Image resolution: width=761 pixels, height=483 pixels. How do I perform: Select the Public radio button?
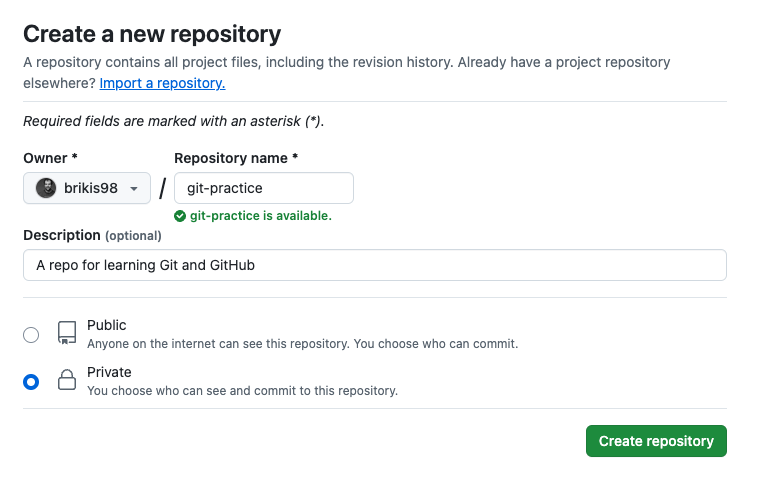31,335
